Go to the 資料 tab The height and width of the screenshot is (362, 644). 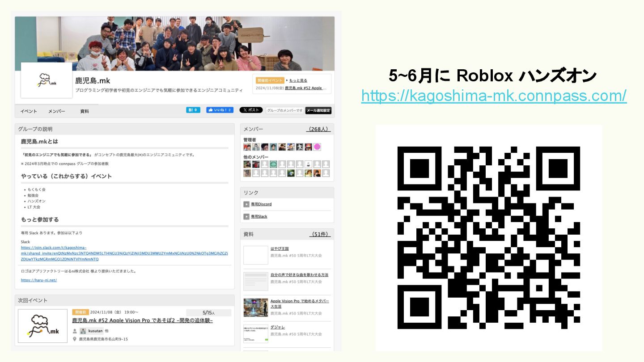(x=85, y=111)
